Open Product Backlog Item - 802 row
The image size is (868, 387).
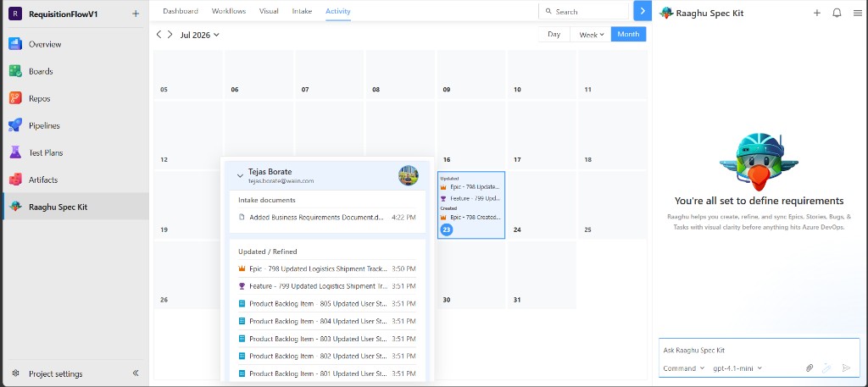point(327,356)
